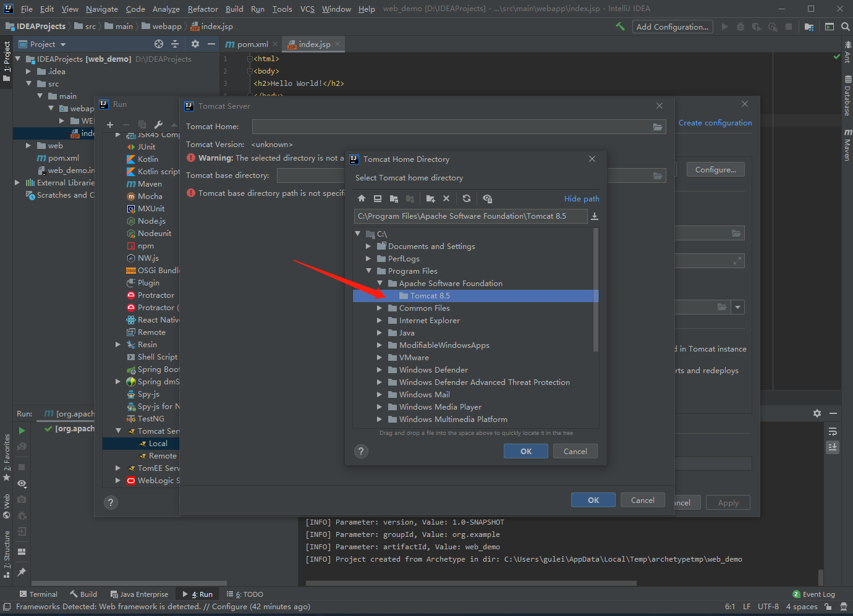Image resolution: width=853 pixels, height=616 pixels.
Task: Open Project Structure icon in main toolbar
Action: (x=809, y=27)
